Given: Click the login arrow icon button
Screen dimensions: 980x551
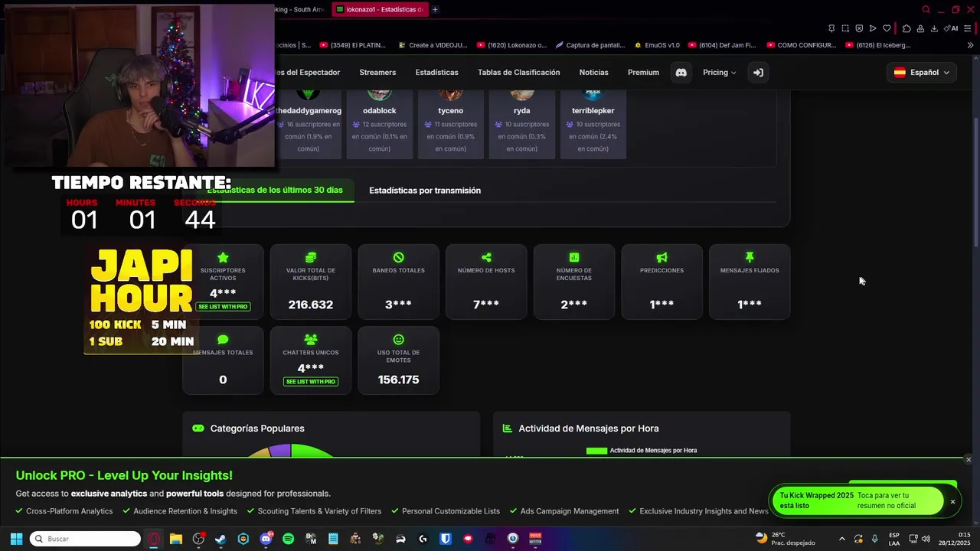Looking at the screenshot, I should point(758,73).
